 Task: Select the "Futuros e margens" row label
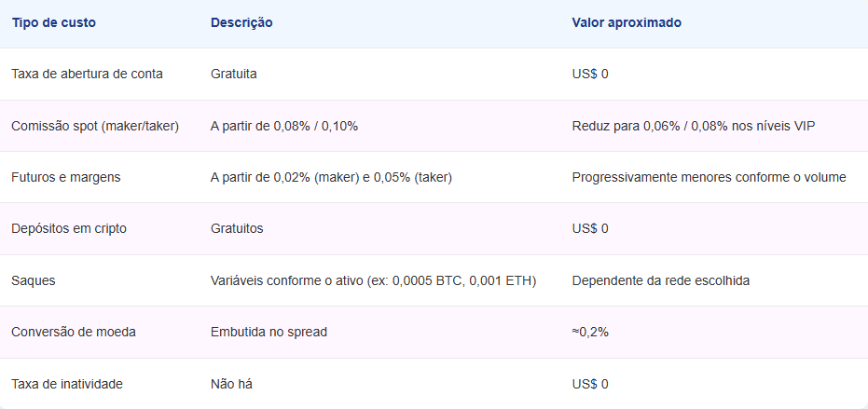click(65, 177)
